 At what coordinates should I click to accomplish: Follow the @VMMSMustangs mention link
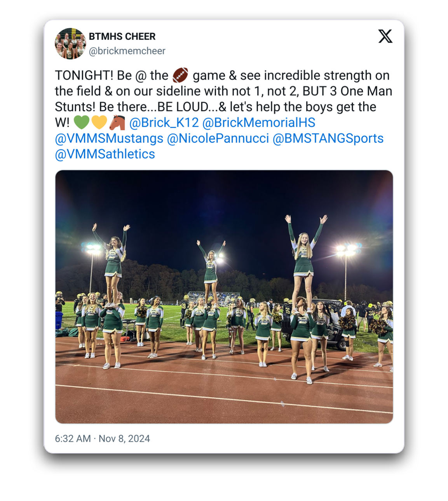click(x=109, y=138)
